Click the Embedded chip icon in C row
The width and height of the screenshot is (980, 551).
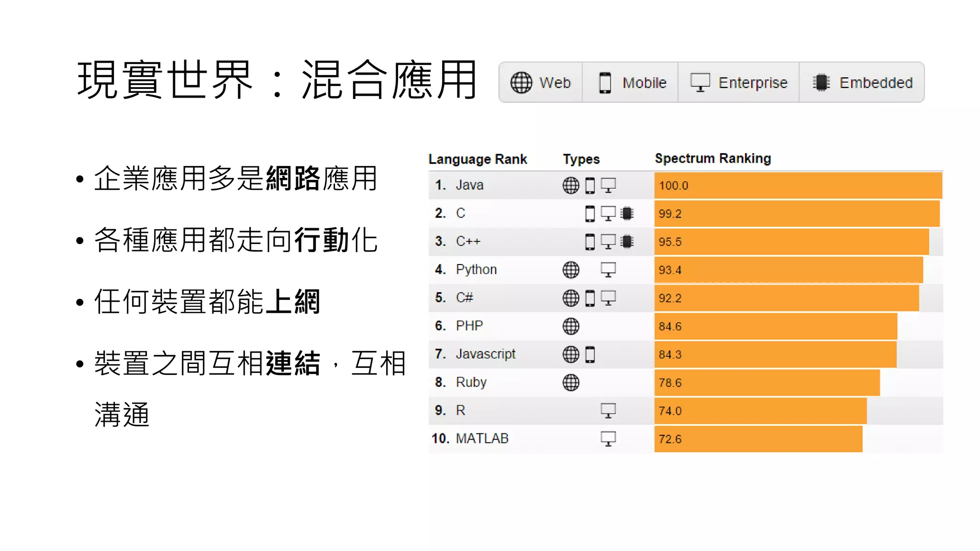click(627, 213)
